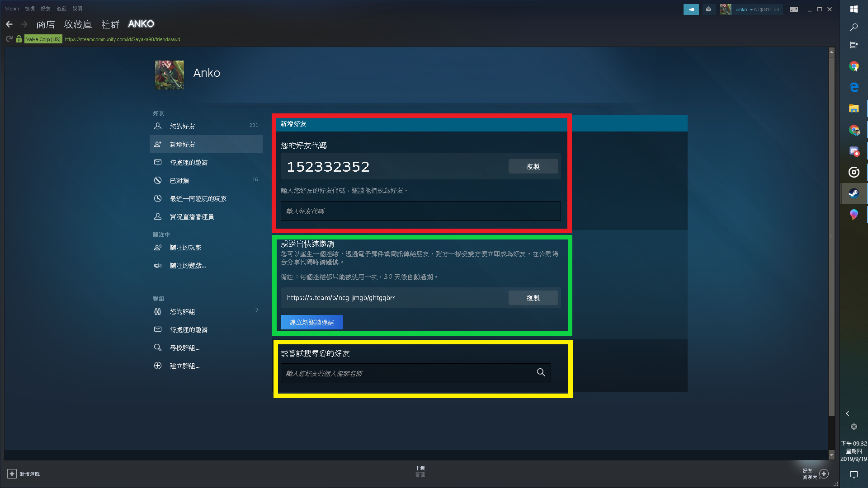Open the announcements megaphone icon
The width and height of the screenshot is (868, 488).
coord(691,9)
